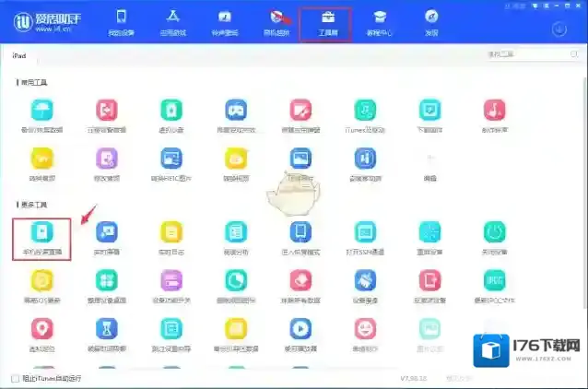The height and width of the screenshot is (389, 588).
Task: Switch to the Toolbox tab
Action: click(x=326, y=22)
